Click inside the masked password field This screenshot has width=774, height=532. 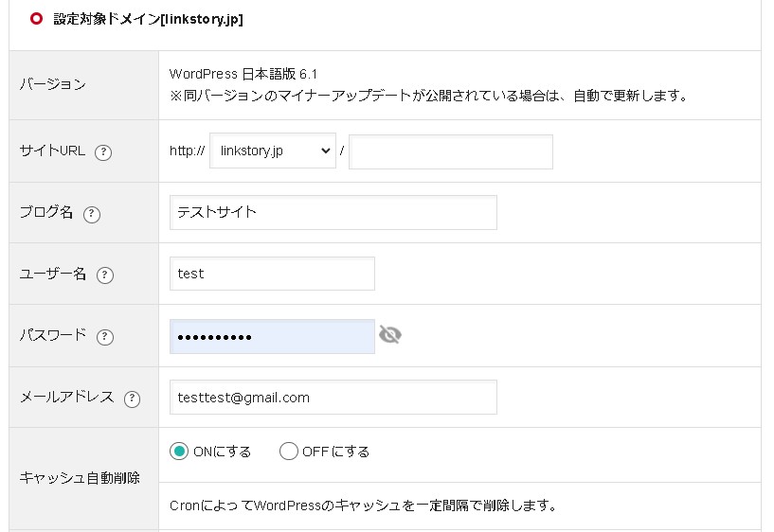(x=272, y=336)
